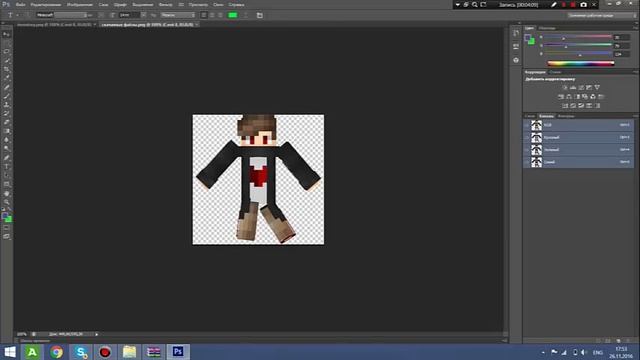The image size is (640, 360).
Task: Select the Hand tool
Action: click(7, 193)
